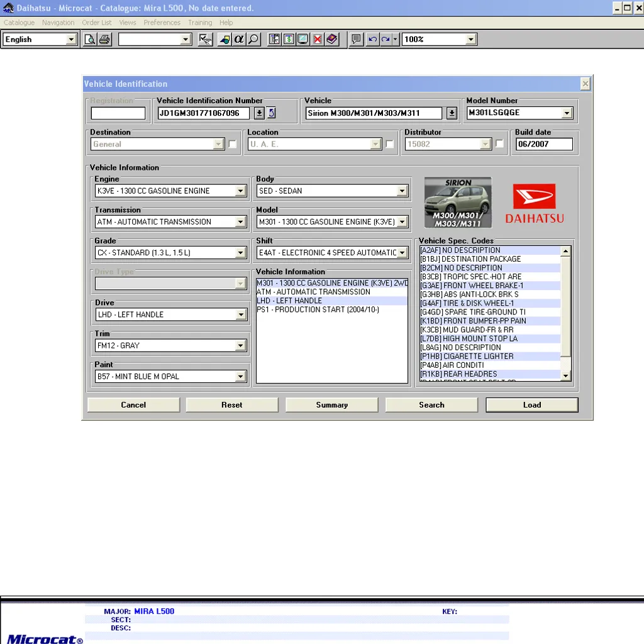Select LHD - LEFT HANDLE info row
This screenshot has width=644, height=644.
(x=332, y=301)
